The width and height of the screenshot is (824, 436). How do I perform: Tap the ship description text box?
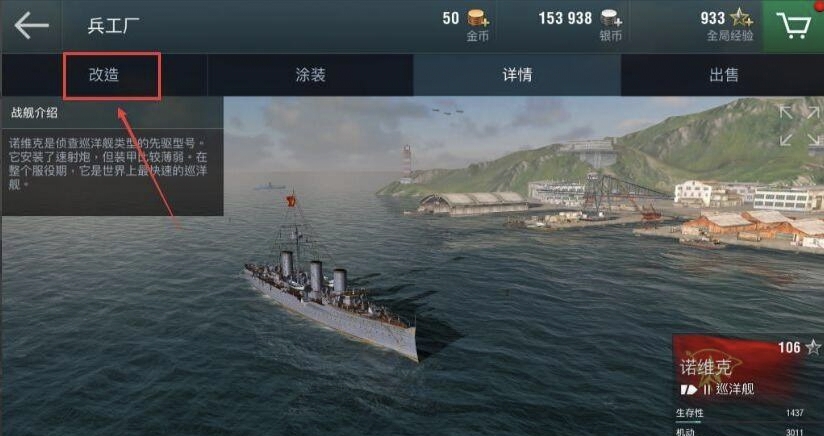[x=112, y=172]
